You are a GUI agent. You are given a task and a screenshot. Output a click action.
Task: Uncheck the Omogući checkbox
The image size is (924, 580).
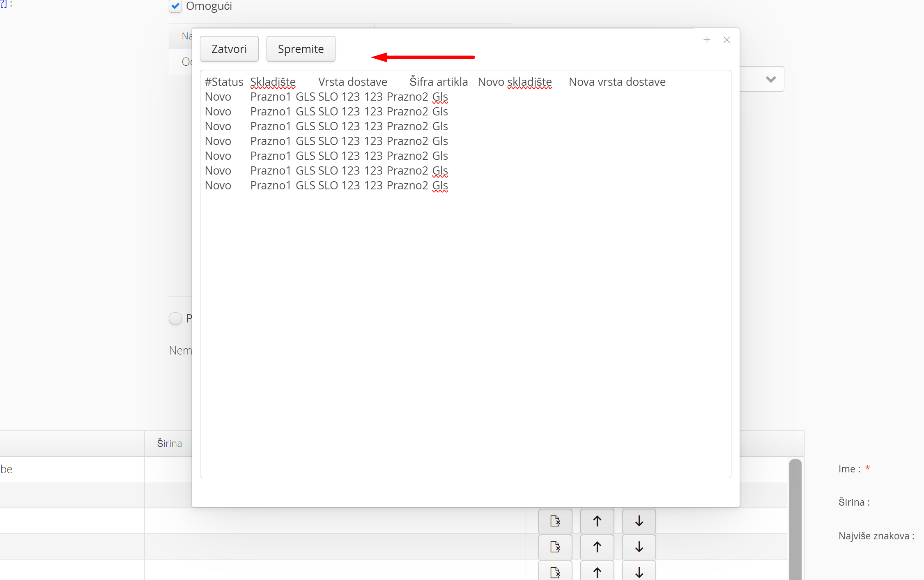pos(175,6)
